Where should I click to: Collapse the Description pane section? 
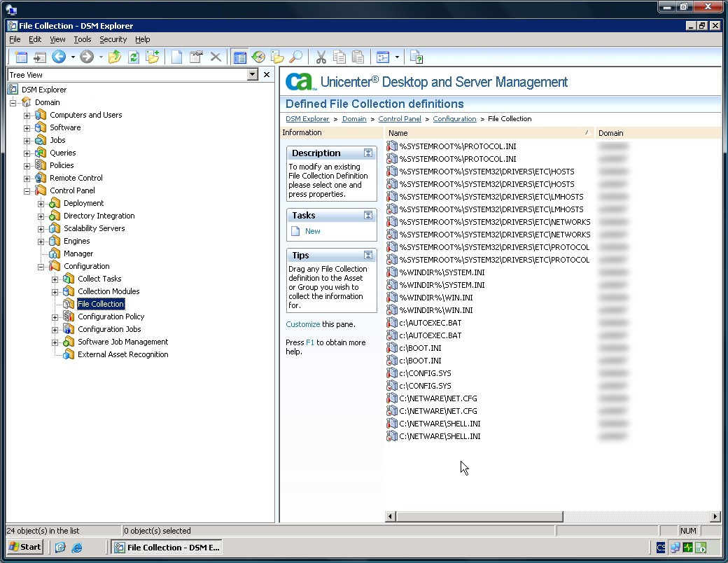click(x=368, y=153)
